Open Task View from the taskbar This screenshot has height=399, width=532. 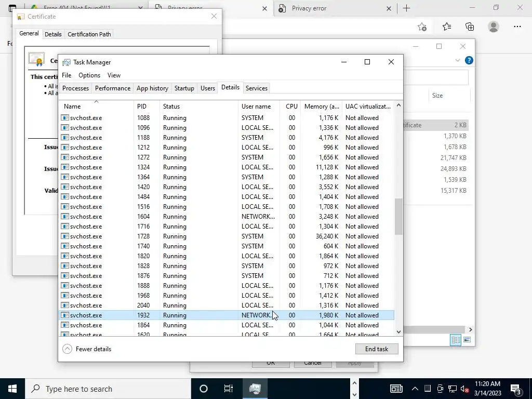pyautogui.click(x=229, y=389)
